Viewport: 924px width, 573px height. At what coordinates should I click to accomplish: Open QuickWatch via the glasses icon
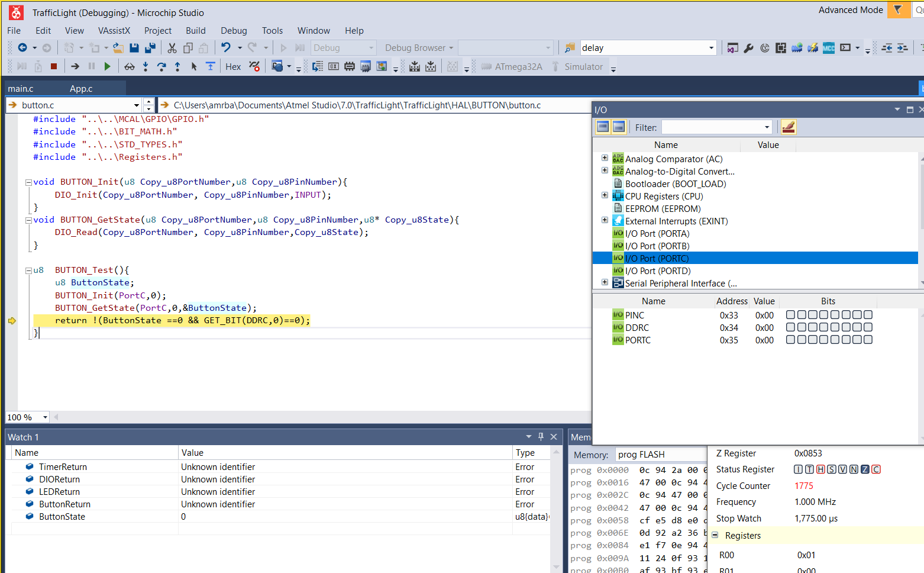[x=130, y=66]
